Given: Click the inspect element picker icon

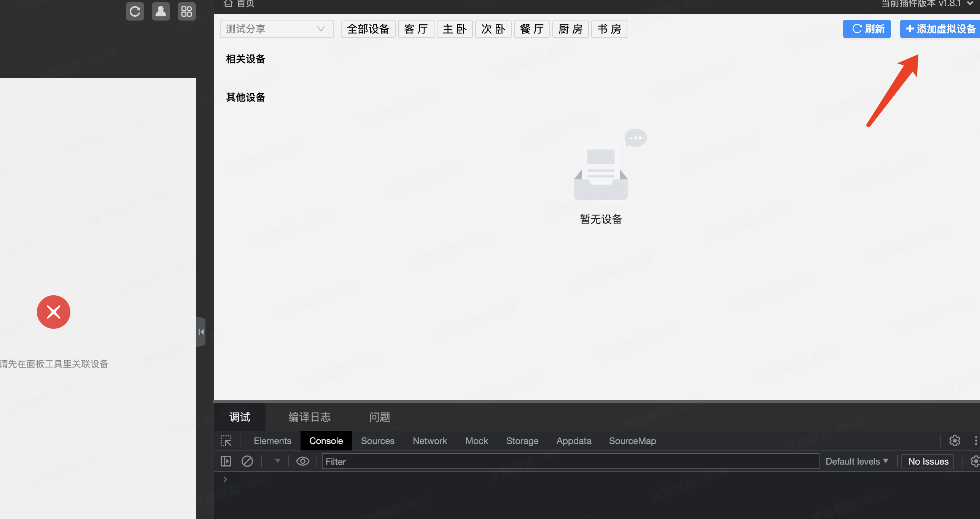Looking at the screenshot, I should (x=226, y=441).
